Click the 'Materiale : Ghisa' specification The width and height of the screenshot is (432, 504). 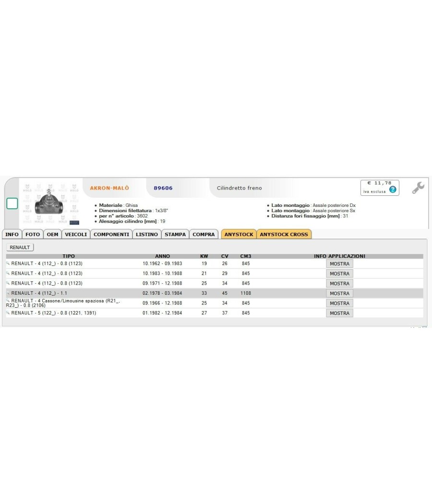pos(118,205)
